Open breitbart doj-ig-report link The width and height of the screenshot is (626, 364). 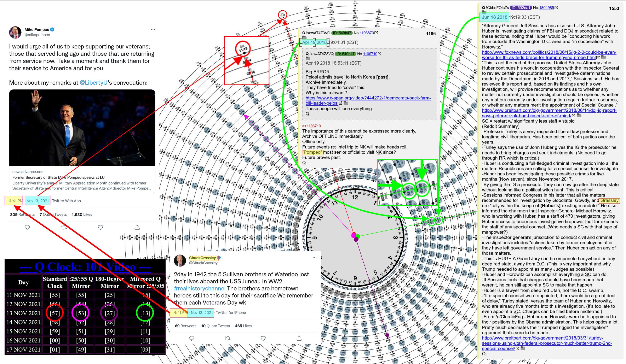click(549, 113)
